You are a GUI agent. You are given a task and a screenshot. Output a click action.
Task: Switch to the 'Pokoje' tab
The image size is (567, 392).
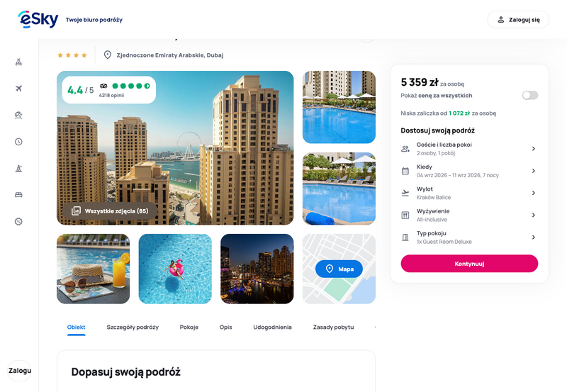[189, 327]
